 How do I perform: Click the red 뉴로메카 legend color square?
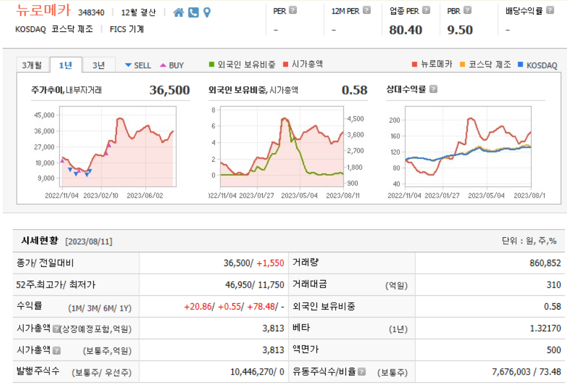416,65
